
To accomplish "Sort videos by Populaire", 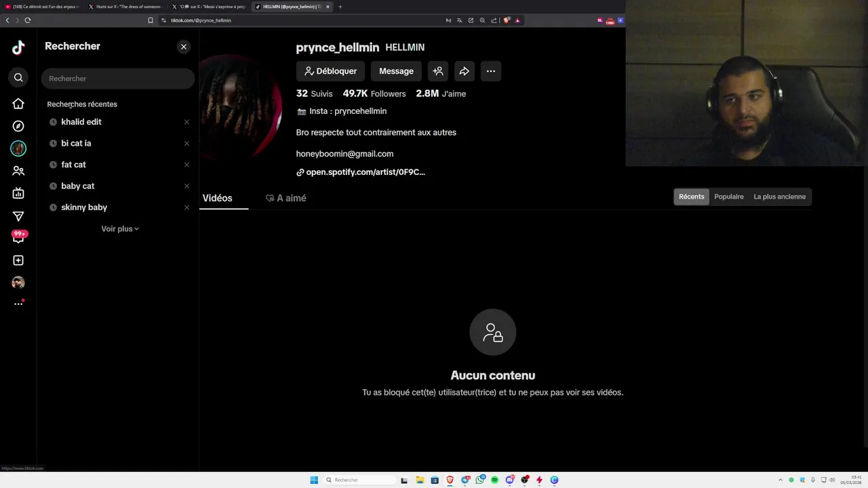I will [x=729, y=197].
